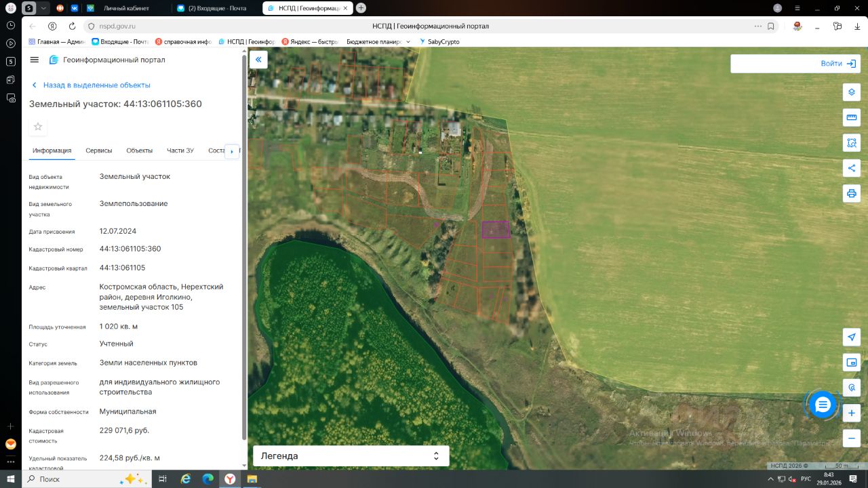868x488 pixels.
Task: Zoom in the map with plus button
Action: point(852,413)
